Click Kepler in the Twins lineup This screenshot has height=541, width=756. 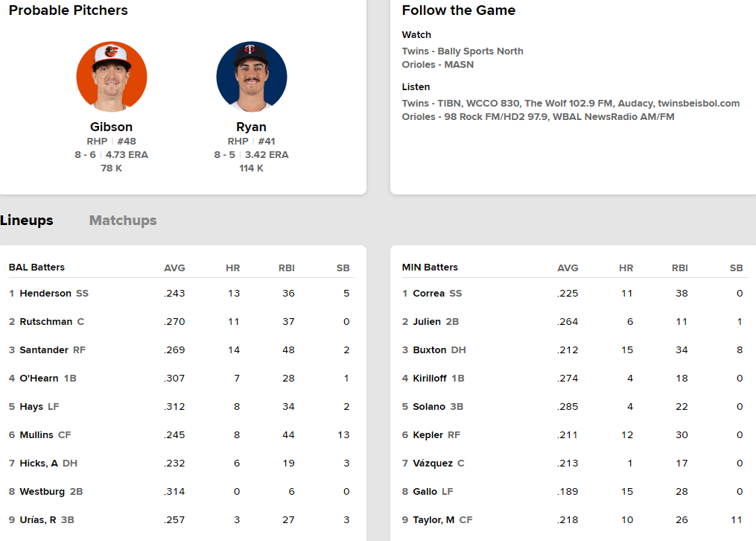click(x=428, y=435)
